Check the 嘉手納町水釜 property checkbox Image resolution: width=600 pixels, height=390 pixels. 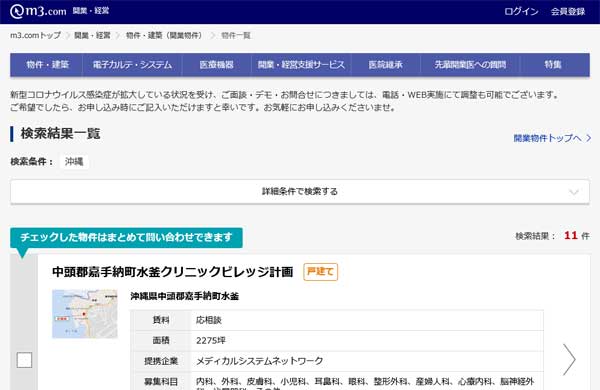click(24, 360)
